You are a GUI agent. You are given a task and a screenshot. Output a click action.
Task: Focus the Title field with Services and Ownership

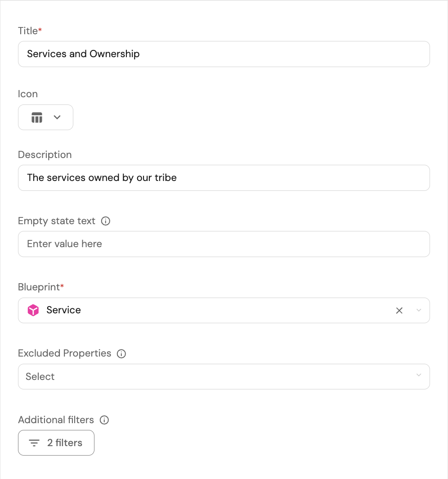[x=224, y=54]
